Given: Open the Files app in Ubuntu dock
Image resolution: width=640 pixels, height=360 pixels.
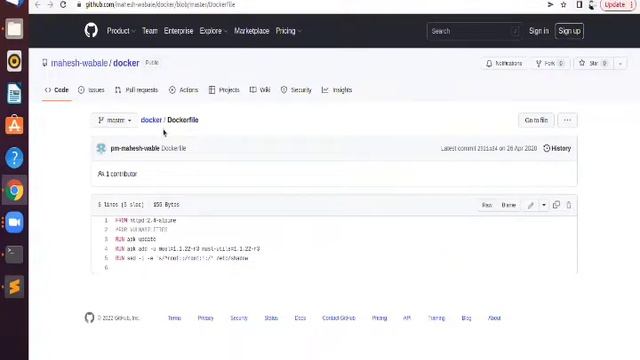Looking at the screenshot, I should pos(14,29).
